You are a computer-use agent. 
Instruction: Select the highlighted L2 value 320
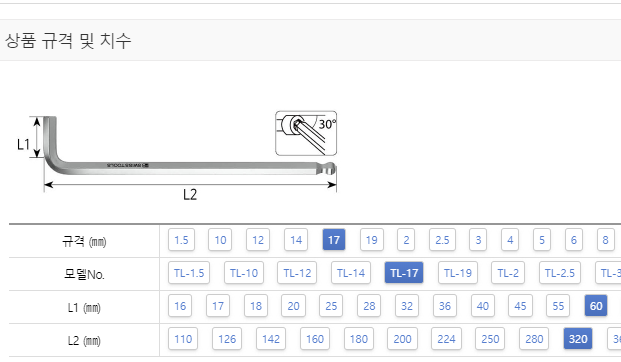578,339
